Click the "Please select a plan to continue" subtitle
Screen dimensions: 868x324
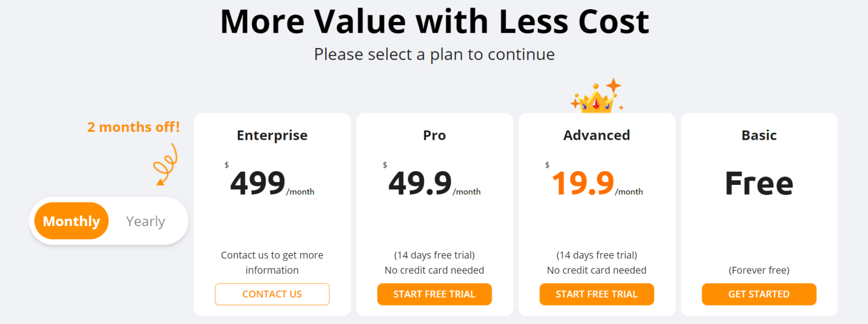click(x=434, y=54)
